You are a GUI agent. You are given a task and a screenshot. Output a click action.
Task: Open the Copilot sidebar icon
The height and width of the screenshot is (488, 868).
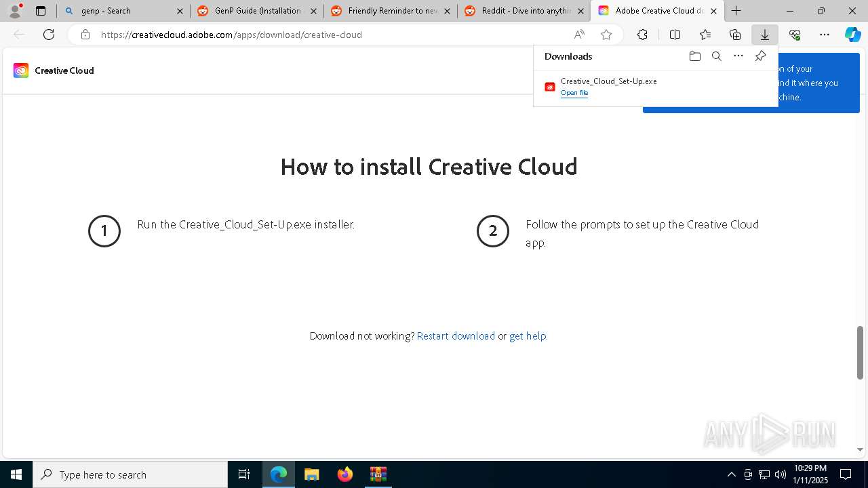853,35
